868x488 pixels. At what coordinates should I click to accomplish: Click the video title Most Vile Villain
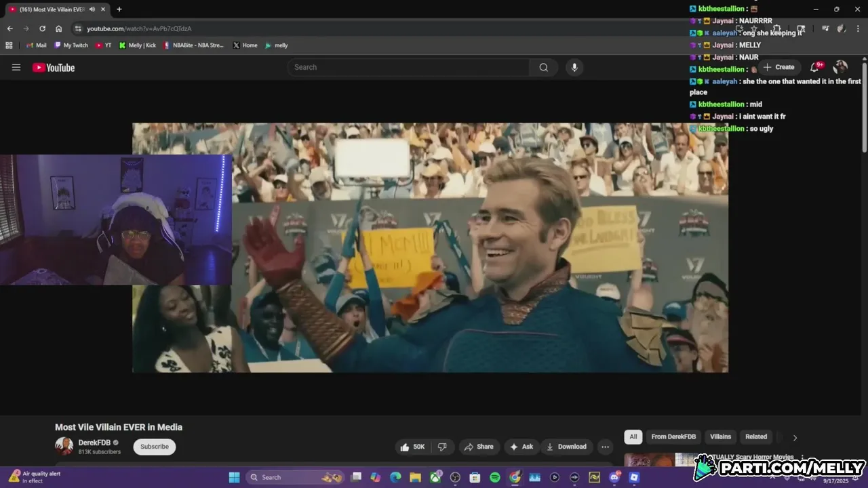[119, 427]
